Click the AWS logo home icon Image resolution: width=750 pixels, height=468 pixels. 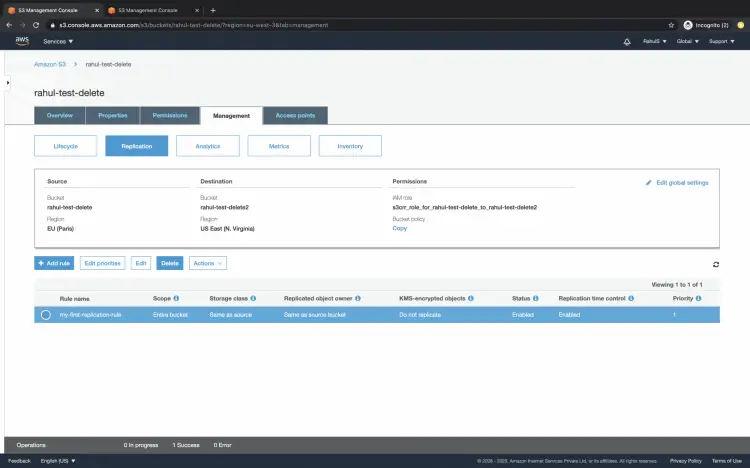pyautogui.click(x=22, y=41)
